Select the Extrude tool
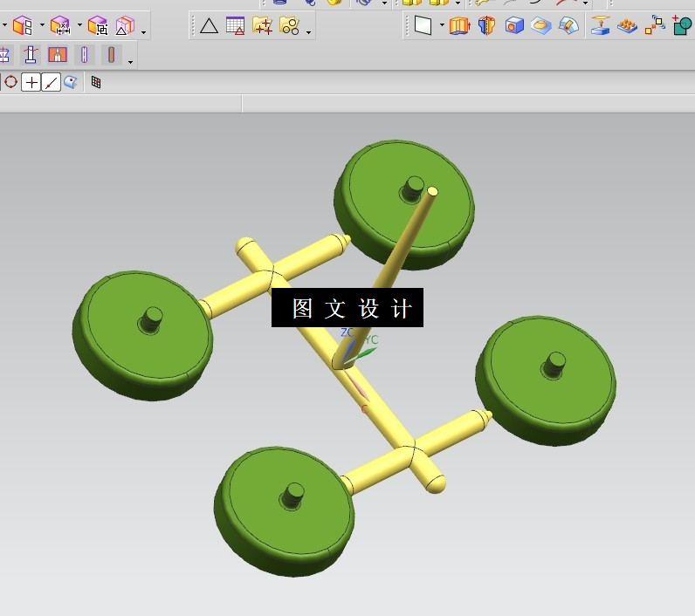 459,25
